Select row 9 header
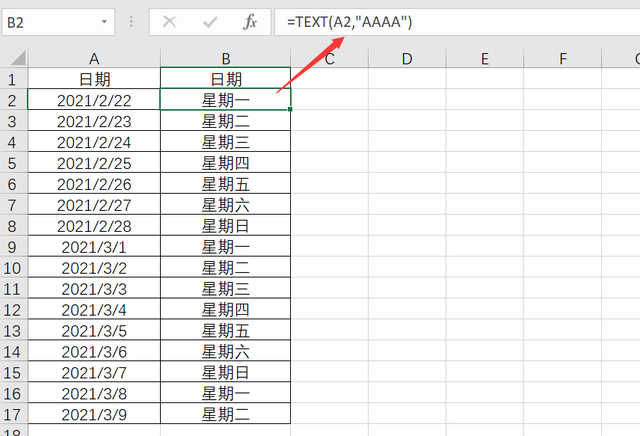The height and width of the screenshot is (436, 640). click(13, 246)
